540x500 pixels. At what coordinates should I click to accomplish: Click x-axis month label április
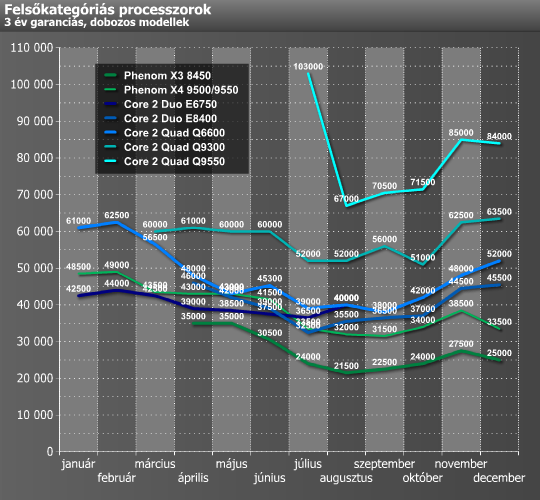(x=193, y=478)
